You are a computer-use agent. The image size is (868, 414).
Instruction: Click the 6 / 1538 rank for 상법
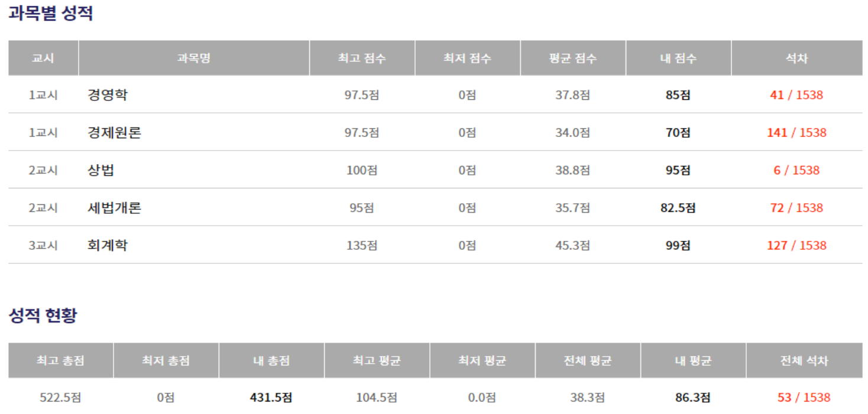click(x=796, y=170)
